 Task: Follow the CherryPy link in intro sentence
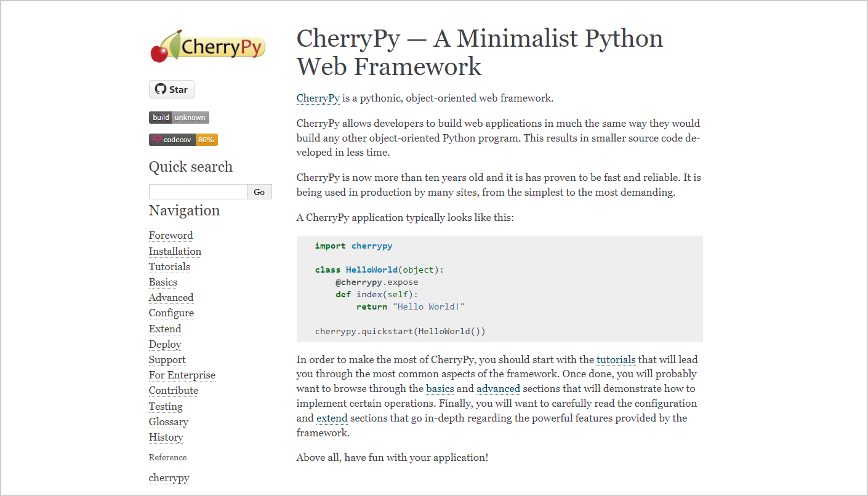click(318, 98)
